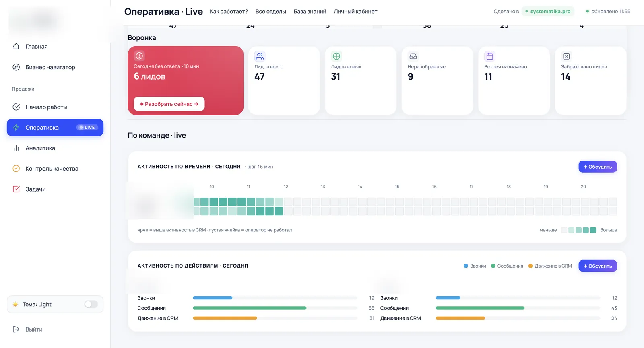Image resolution: width=644 pixels, height=348 pixels.
Task: Click Обсудить in the activity by actions panel
Action: pos(598,266)
